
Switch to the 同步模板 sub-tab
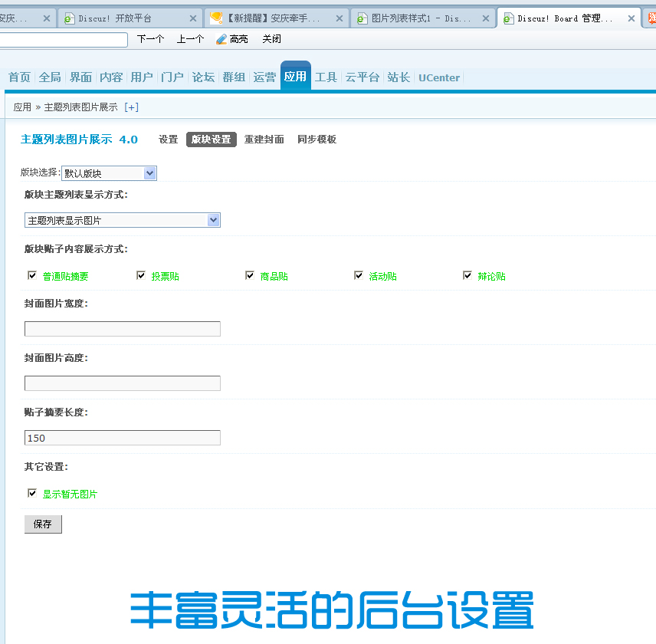tap(317, 140)
